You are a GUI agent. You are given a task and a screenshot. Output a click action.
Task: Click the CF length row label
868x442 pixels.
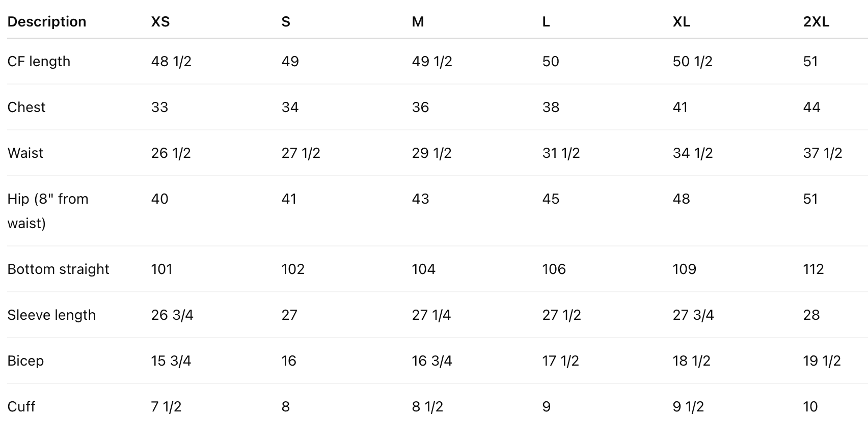coord(39,62)
